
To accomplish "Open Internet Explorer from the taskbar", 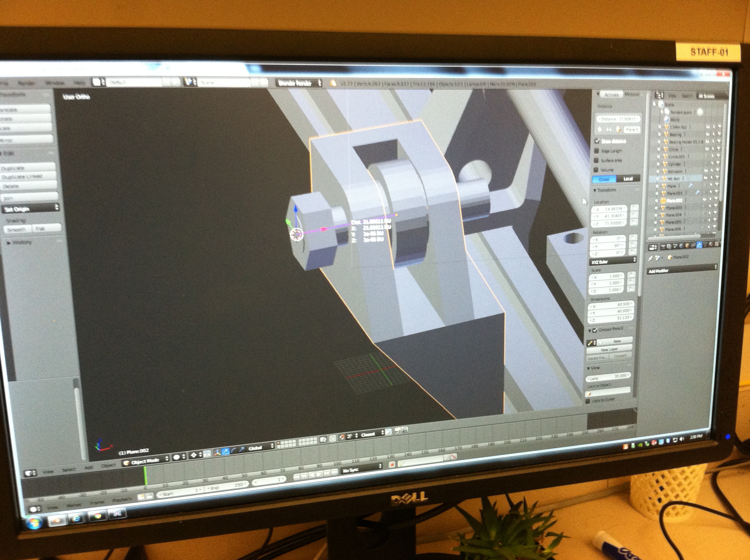I will [x=77, y=519].
